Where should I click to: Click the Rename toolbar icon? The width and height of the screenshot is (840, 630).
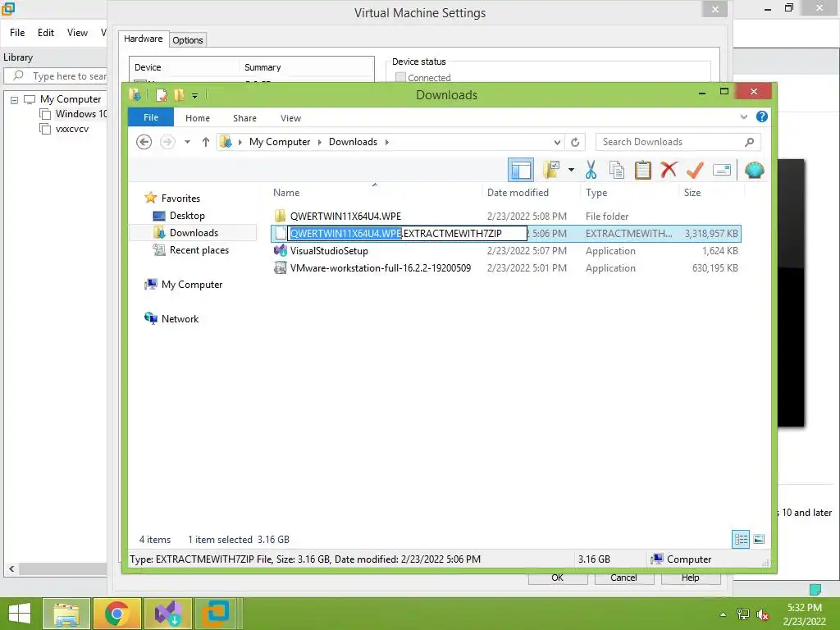722,171
